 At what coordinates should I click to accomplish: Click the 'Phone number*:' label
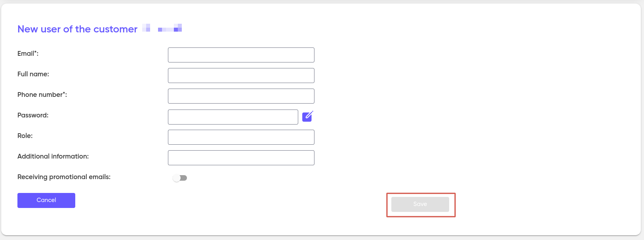click(42, 95)
